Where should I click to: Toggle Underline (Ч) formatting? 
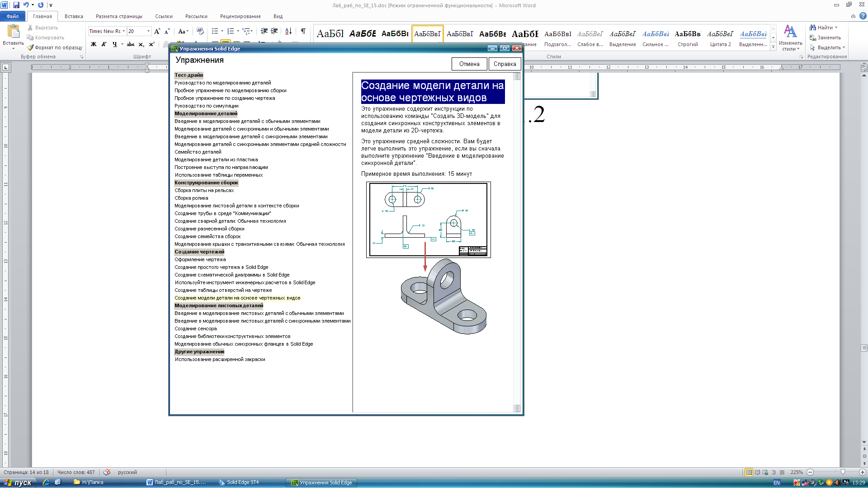[x=114, y=44]
